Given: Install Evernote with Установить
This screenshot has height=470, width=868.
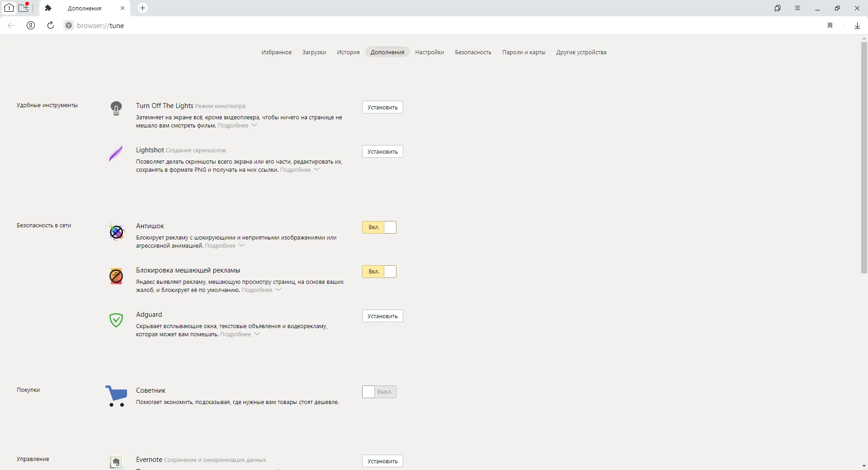Looking at the screenshot, I should (382, 461).
